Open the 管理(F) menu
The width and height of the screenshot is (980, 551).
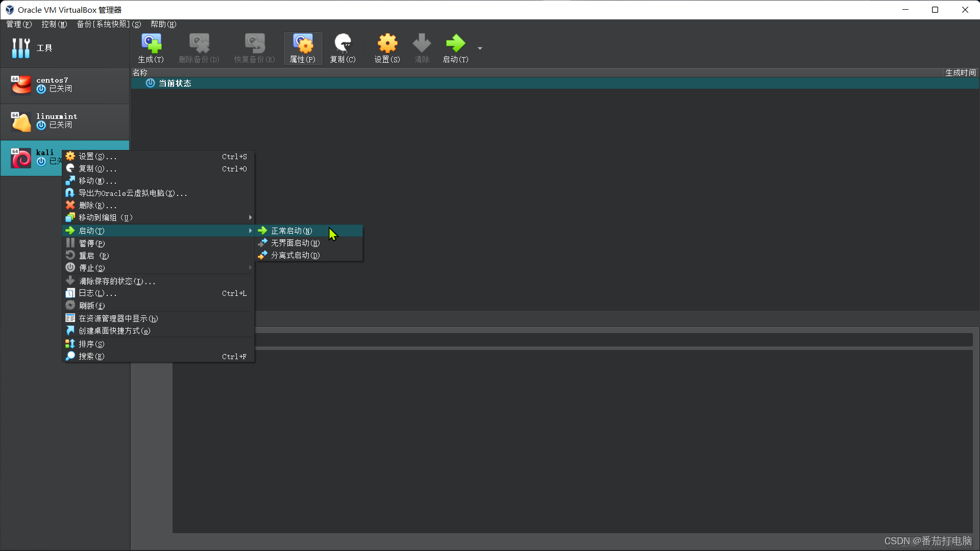click(x=19, y=24)
